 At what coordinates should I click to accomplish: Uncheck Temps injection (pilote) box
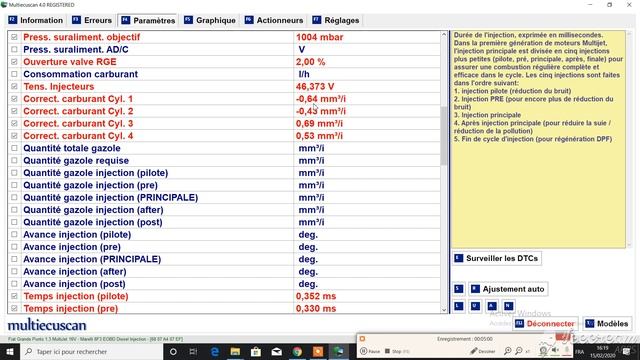click(14, 296)
